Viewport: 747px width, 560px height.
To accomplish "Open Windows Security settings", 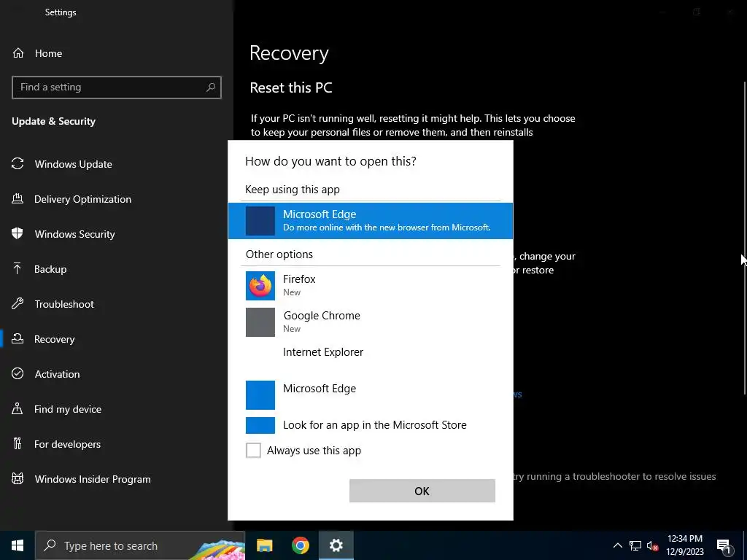I will [75, 234].
